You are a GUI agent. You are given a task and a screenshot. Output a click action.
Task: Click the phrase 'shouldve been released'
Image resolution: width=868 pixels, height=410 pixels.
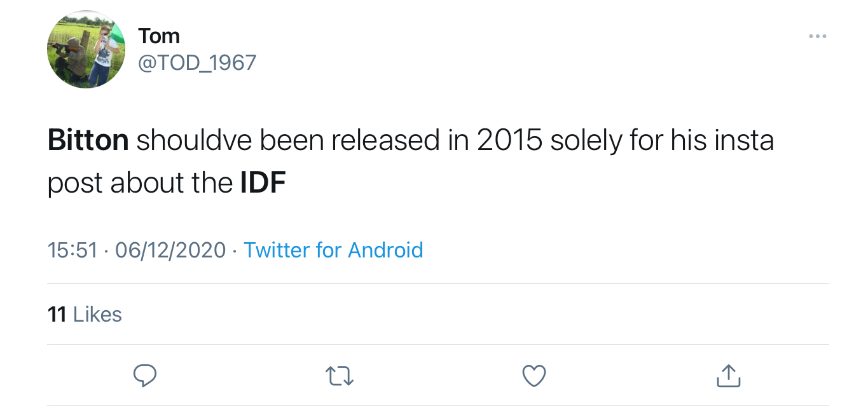point(288,140)
